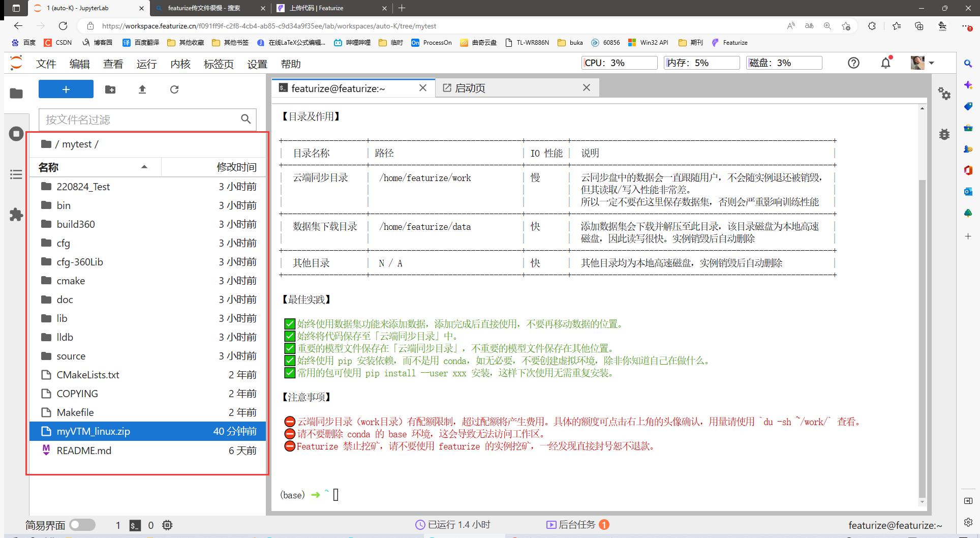This screenshot has width=980, height=538.
Task: Open 帮助 menu
Action: click(x=291, y=64)
